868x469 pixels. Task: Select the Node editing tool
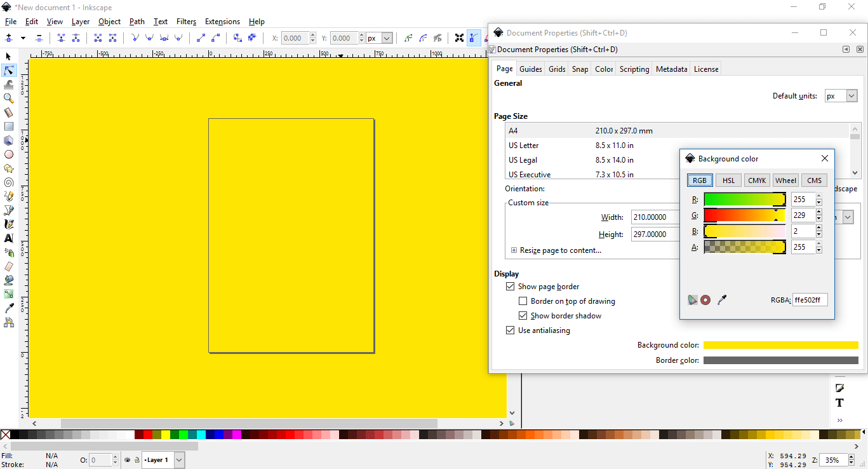tap(9, 70)
